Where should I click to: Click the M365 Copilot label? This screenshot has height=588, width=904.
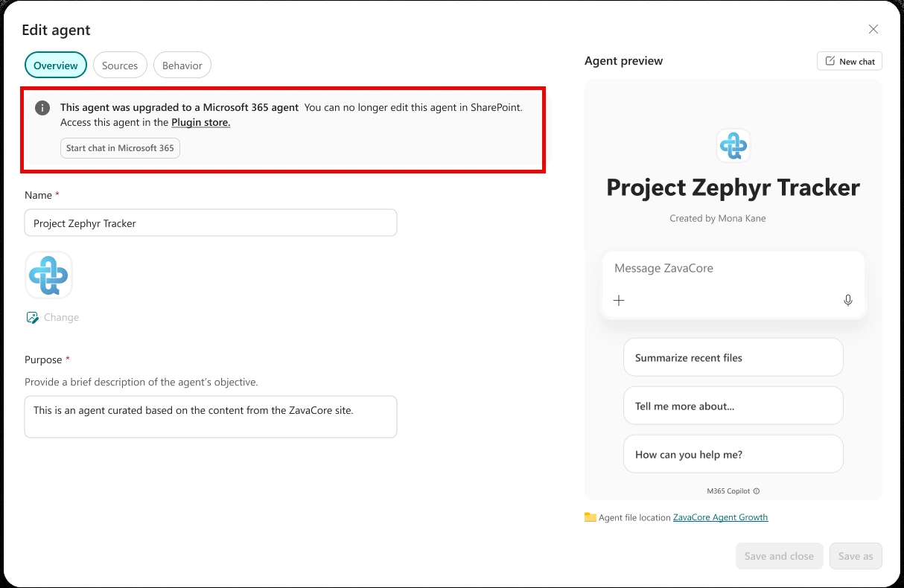pos(728,491)
